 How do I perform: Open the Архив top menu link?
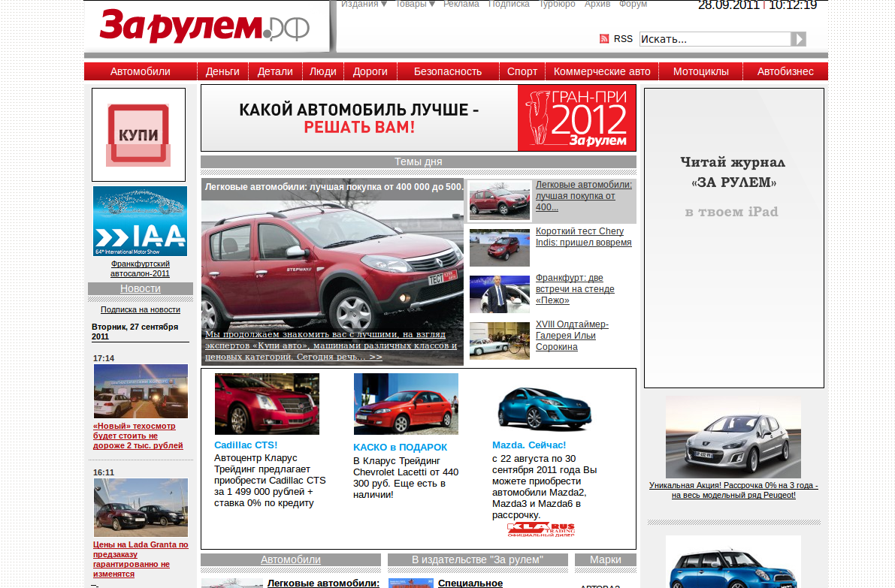[x=597, y=5]
